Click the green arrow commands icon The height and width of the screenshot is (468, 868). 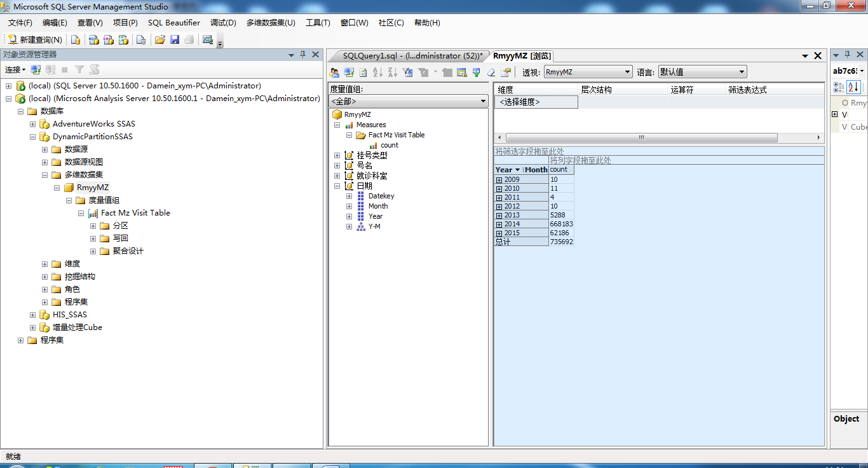pyautogui.click(x=477, y=72)
